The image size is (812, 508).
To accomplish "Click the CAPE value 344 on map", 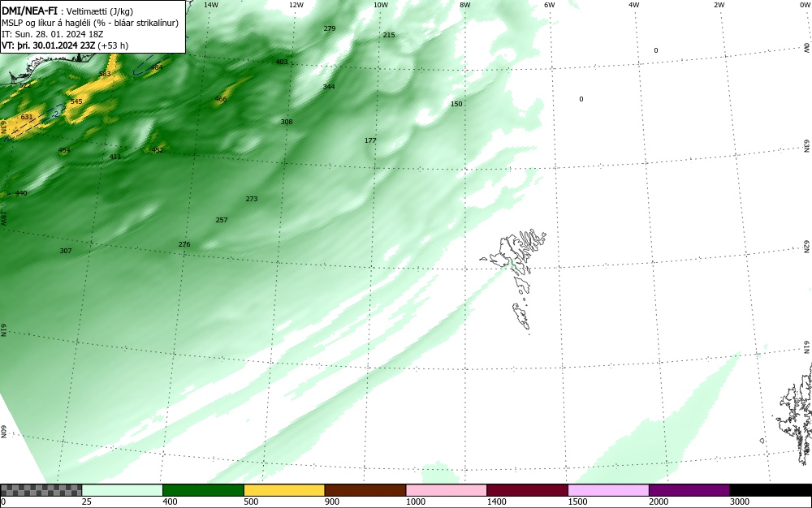I will point(328,87).
